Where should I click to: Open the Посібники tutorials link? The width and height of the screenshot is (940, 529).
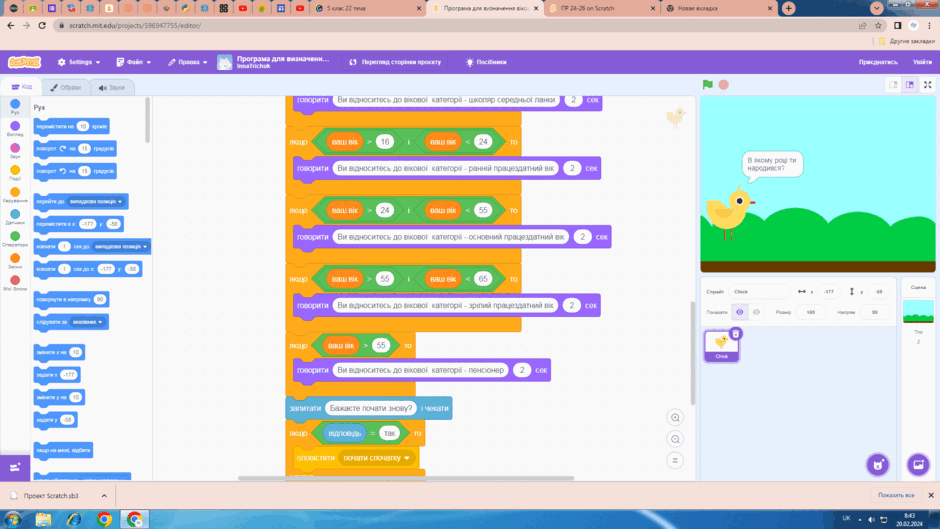(x=486, y=62)
